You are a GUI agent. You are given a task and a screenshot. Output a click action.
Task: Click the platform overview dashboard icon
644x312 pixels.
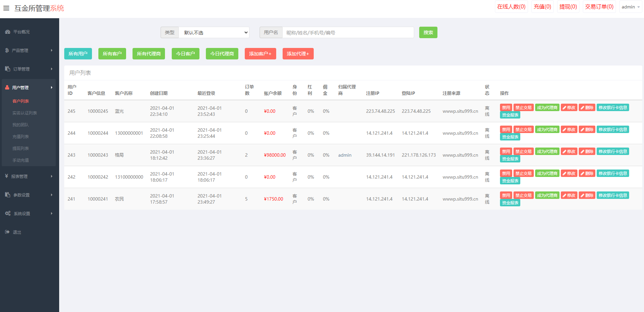[7, 32]
